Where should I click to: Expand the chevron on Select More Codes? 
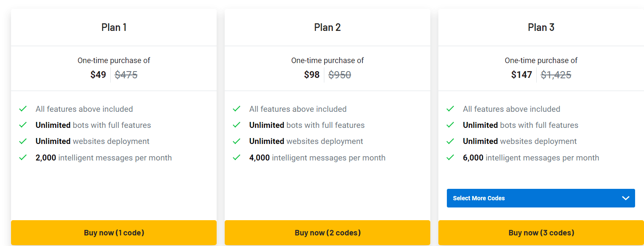[x=625, y=198]
